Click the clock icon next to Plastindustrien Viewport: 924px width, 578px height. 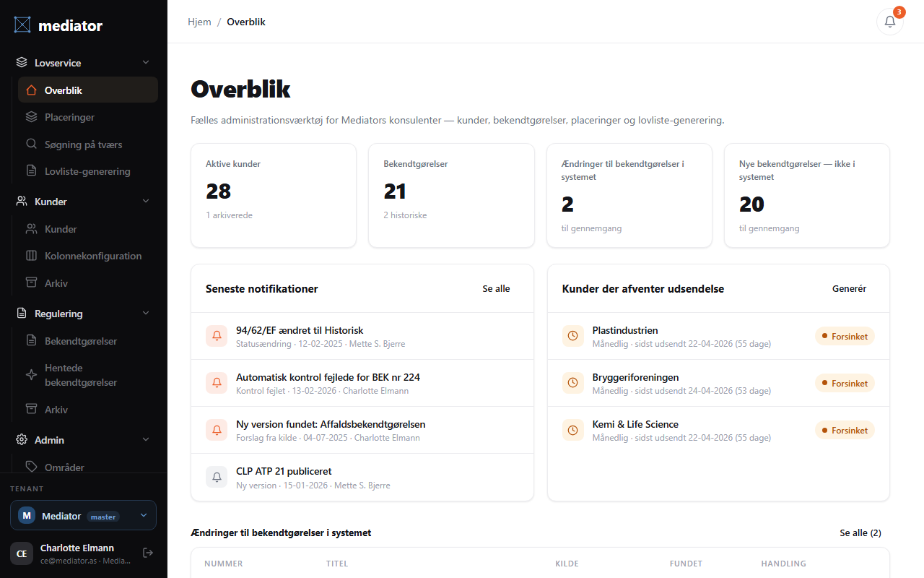coord(573,336)
